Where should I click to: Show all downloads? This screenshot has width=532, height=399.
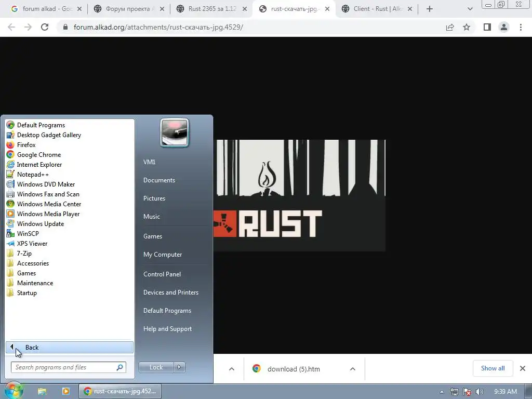coord(493,368)
